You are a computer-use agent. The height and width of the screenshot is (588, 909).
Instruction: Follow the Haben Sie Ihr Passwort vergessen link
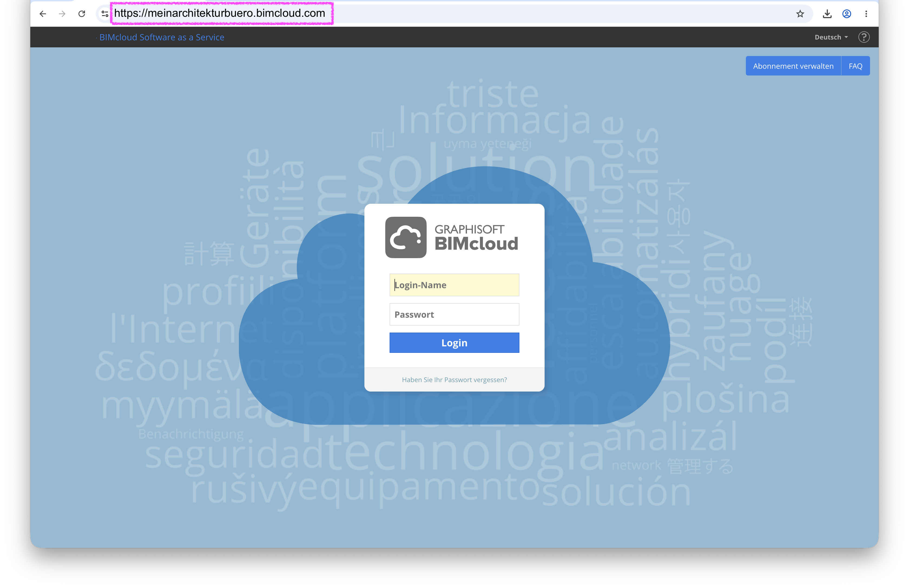click(x=454, y=380)
